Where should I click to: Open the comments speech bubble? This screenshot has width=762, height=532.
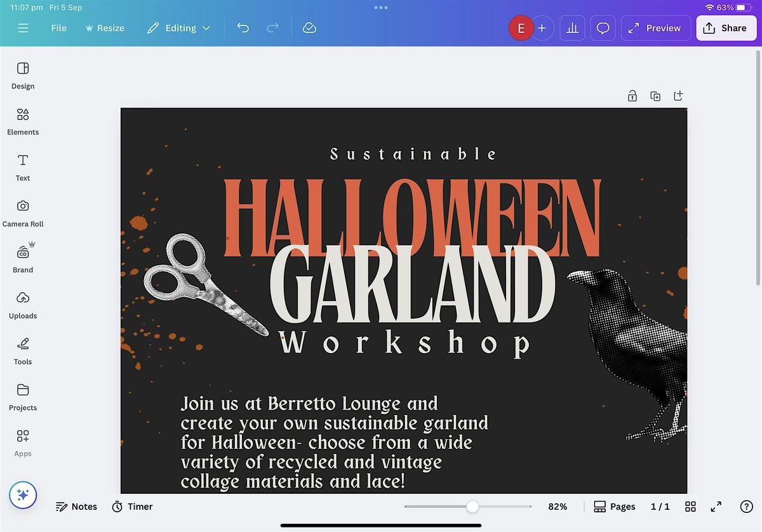pos(603,29)
